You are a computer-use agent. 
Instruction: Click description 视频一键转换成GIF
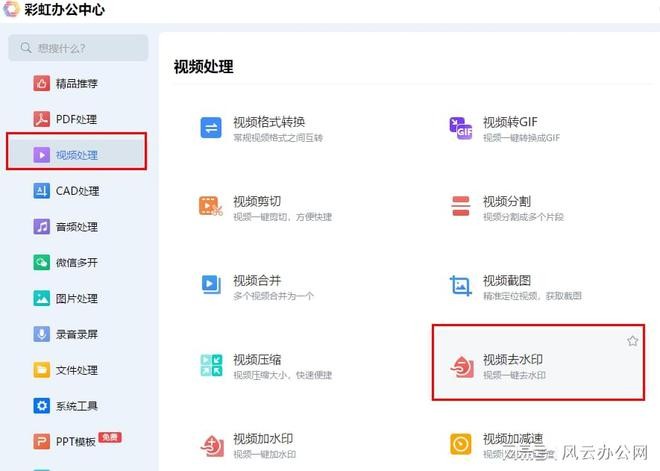[522, 138]
